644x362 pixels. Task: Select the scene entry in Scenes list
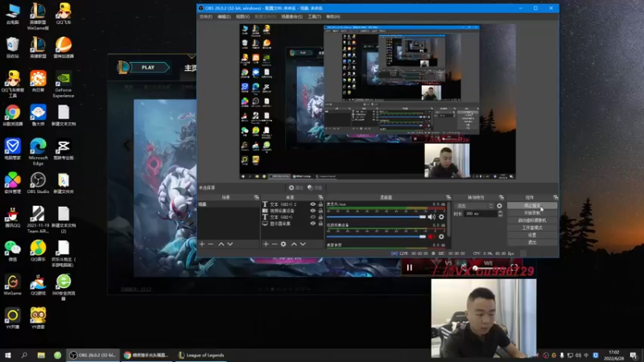229,204
